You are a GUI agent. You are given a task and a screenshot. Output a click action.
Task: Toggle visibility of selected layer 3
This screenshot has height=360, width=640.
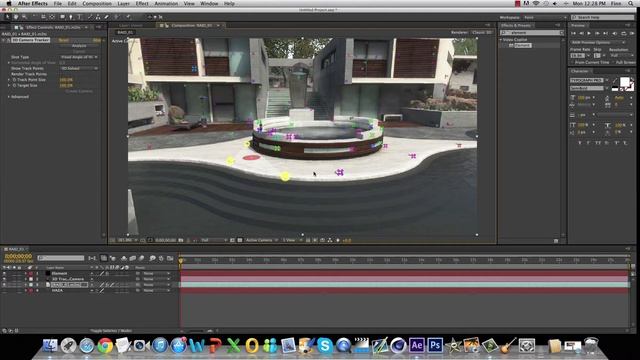coord(4,284)
